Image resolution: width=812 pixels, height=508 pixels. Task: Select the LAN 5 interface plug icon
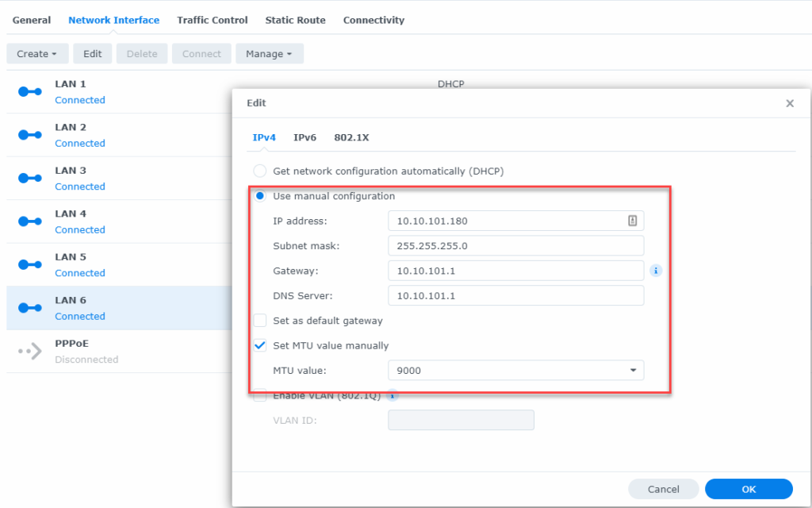(x=29, y=264)
